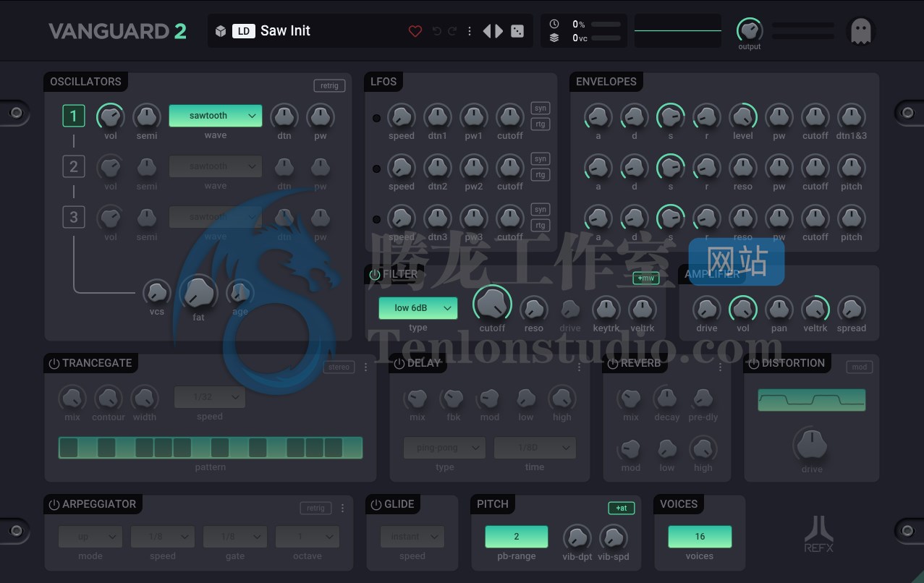Open the Reverb three-dot menu

tap(720, 367)
